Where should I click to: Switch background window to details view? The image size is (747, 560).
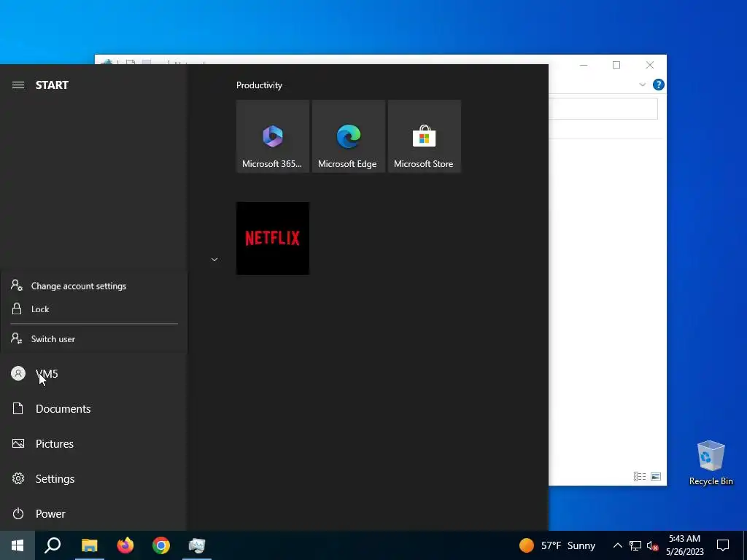coord(639,477)
